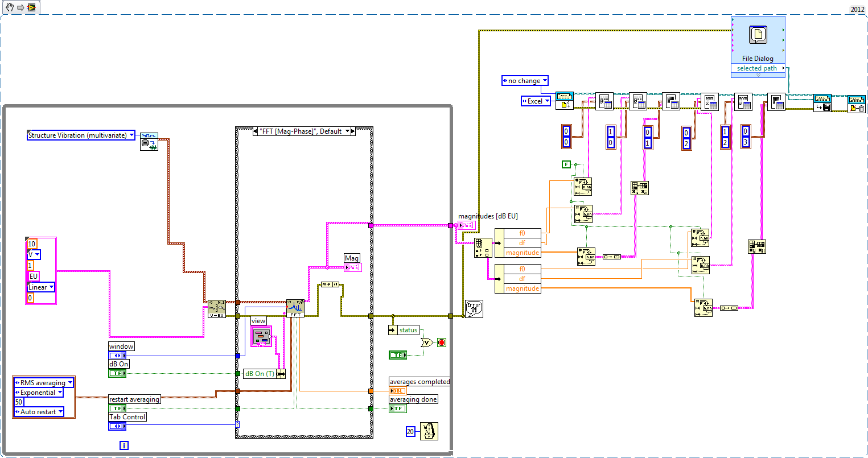Toggle the restart averaging boolean terminal
Viewport: 868px width, 458px height.
click(x=117, y=409)
